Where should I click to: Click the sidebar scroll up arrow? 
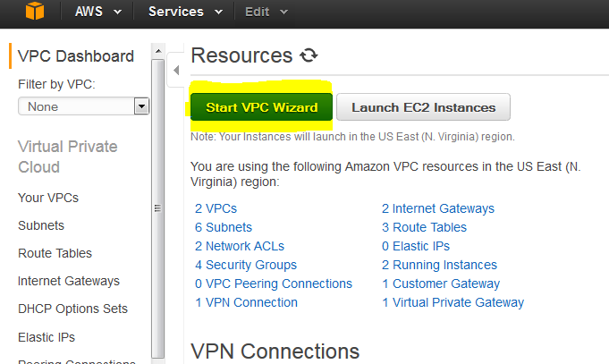tap(157, 51)
